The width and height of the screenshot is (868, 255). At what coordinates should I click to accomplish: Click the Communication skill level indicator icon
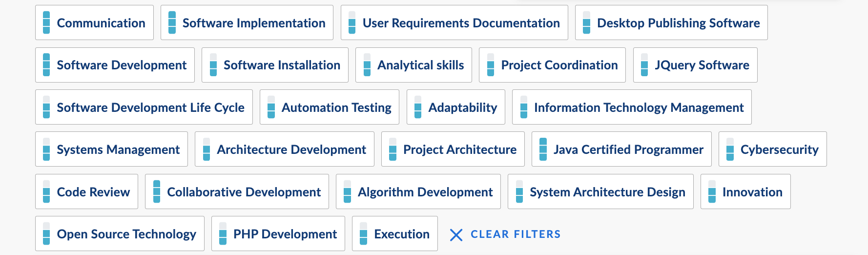[x=46, y=23]
